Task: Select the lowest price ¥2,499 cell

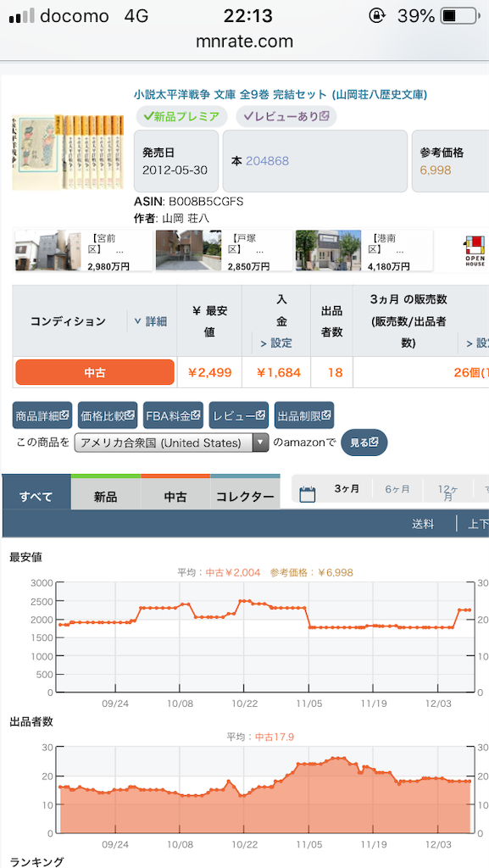Action: coord(209,373)
